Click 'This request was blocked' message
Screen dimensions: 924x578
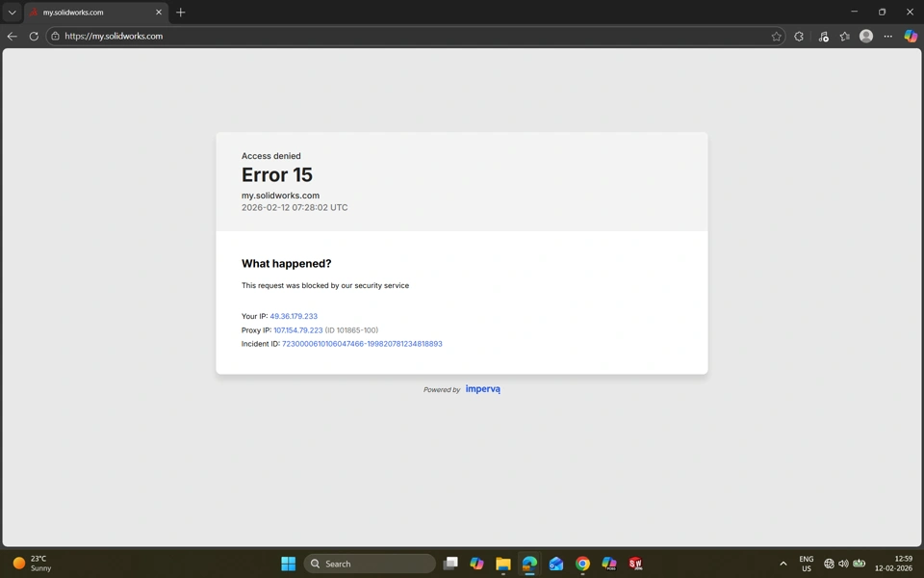coord(325,285)
